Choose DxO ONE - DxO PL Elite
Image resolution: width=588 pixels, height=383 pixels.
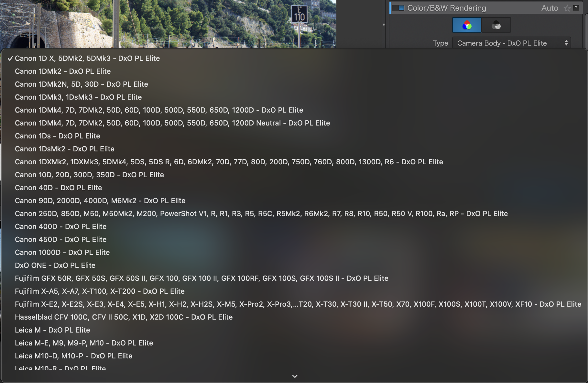pos(294,265)
